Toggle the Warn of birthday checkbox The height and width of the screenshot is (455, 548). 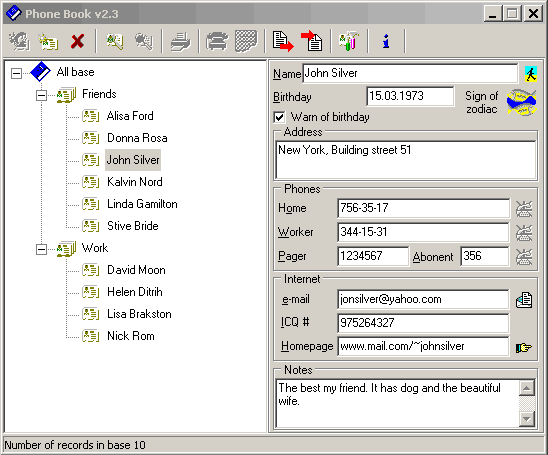[x=279, y=117]
